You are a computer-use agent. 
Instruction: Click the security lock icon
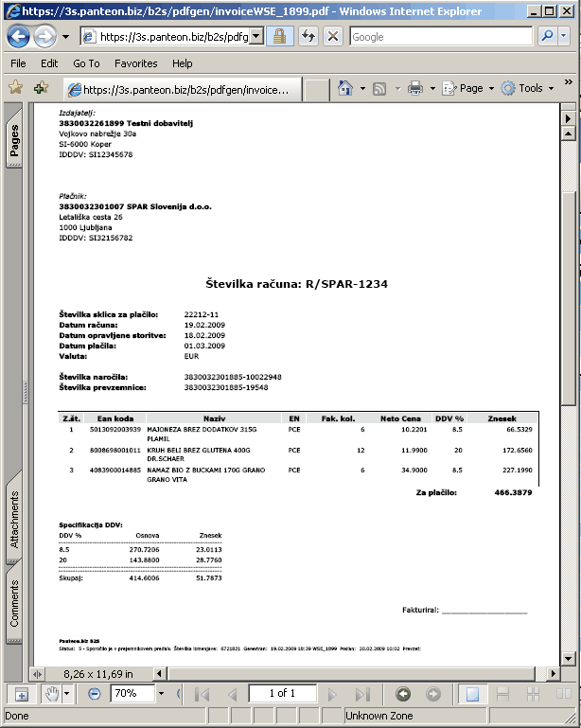pos(279,36)
